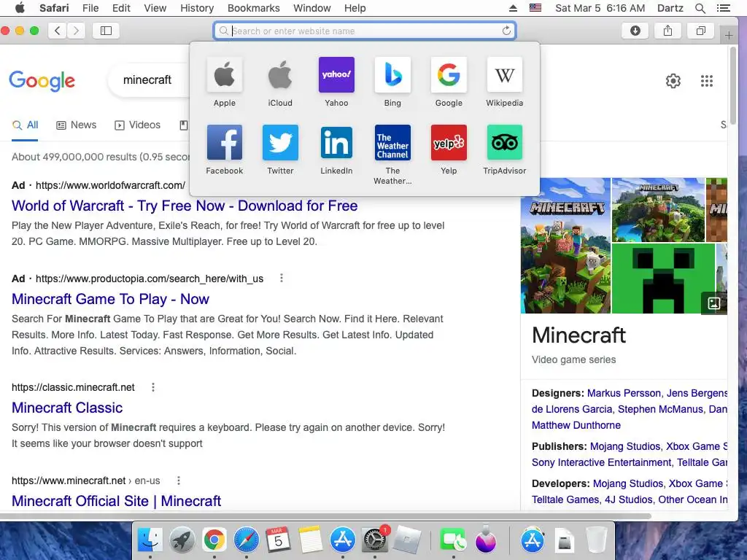Show tab overview
The image size is (747, 560).
tap(701, 31)
